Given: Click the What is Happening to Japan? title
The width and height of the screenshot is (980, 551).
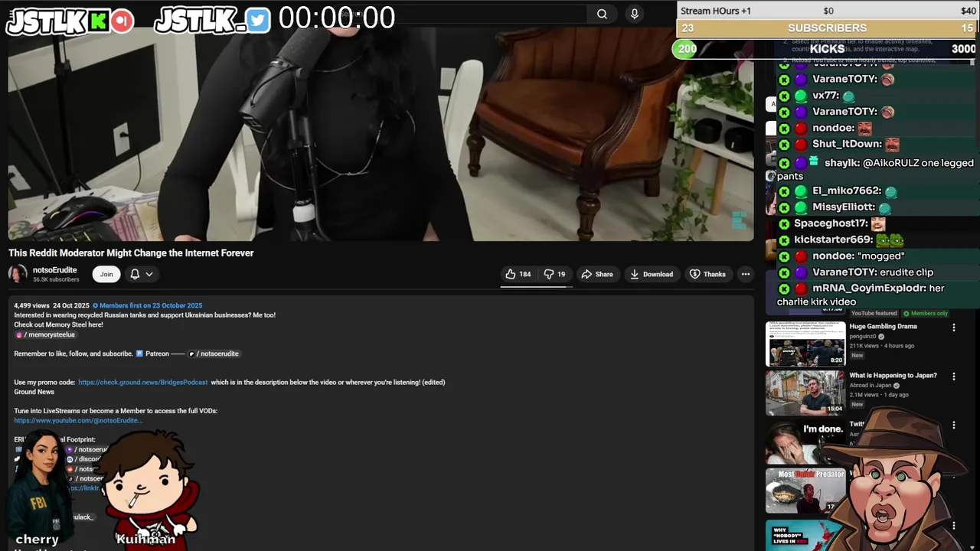Looking at the screenshot, I should click(893, 375).
